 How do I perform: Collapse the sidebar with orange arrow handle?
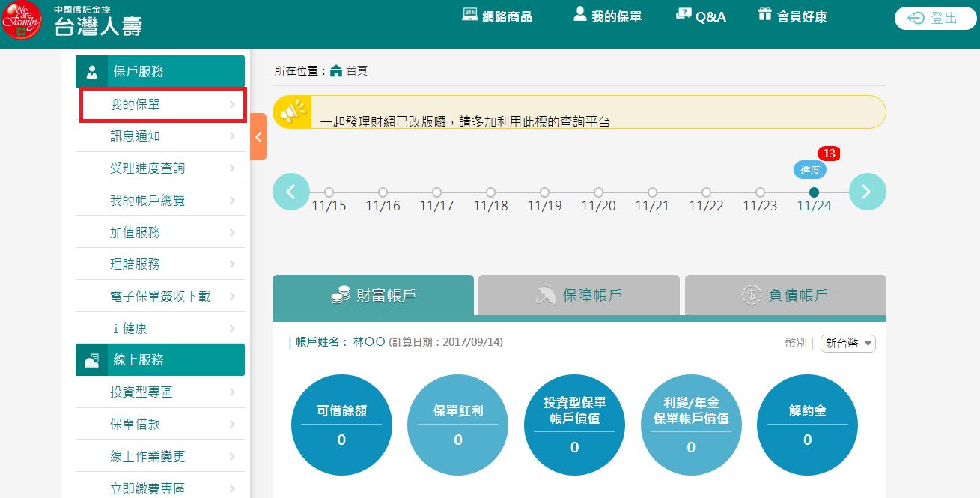tap(258, 136)
